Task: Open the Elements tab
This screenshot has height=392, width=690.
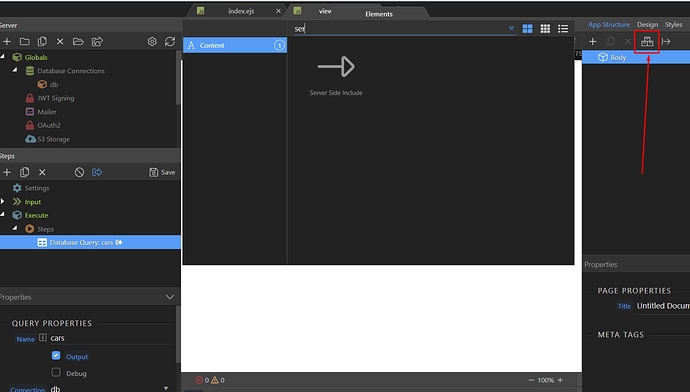Action: [x=378, y=14]
